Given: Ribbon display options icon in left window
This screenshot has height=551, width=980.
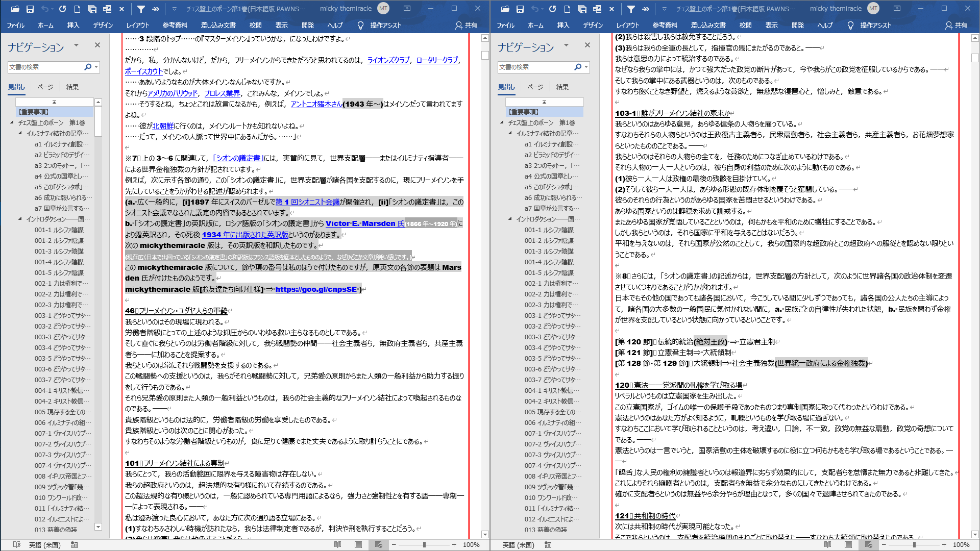Looking at the screenshot, I should tap(407, 9).
